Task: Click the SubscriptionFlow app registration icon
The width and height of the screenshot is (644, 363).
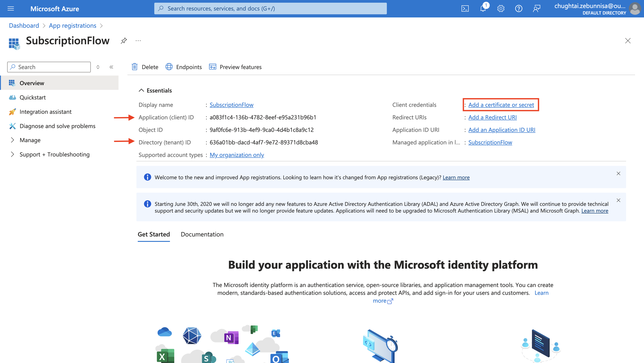Action: [14, 44]
